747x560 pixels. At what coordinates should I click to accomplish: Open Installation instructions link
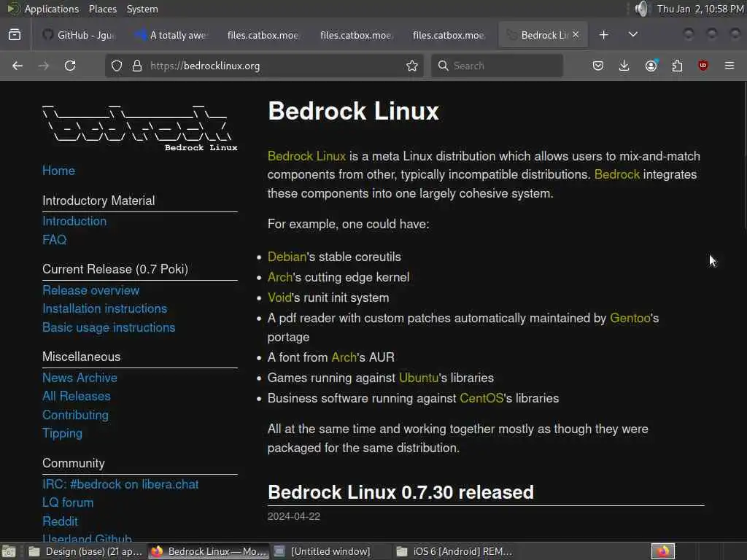[x=105, y=308]
